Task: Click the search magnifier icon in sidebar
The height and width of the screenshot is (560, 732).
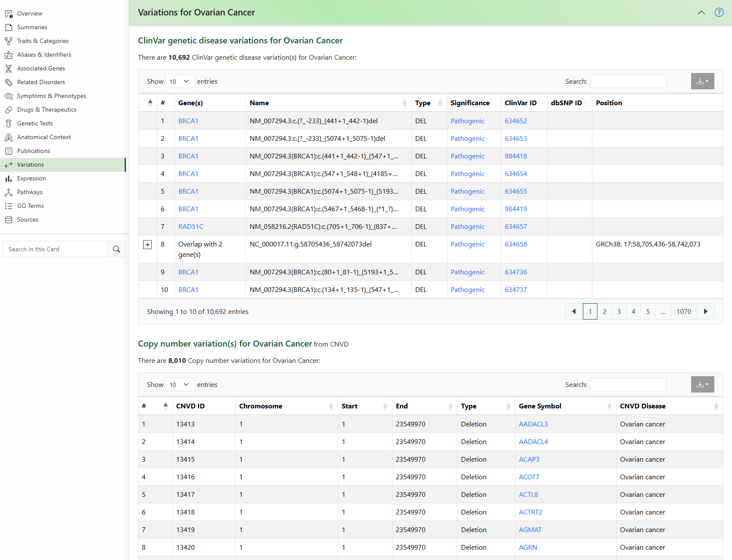Action: pyautogui.click(x=116, y=249)
